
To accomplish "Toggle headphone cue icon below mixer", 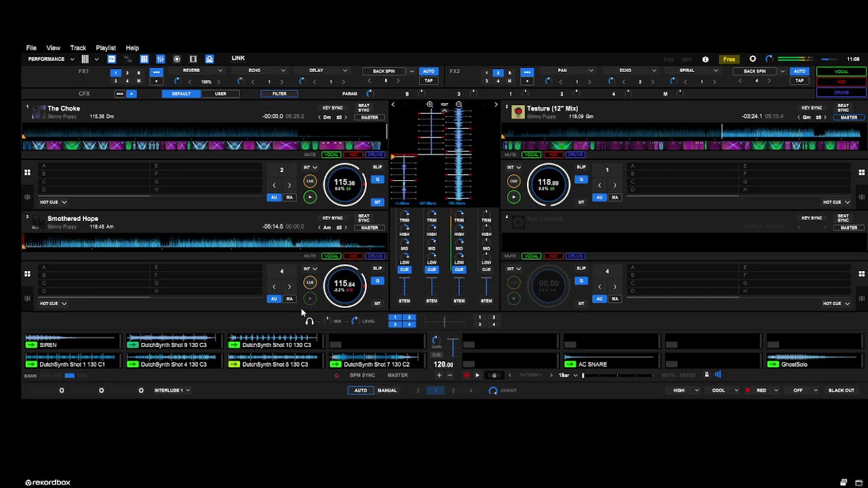I will click(310, 321).
